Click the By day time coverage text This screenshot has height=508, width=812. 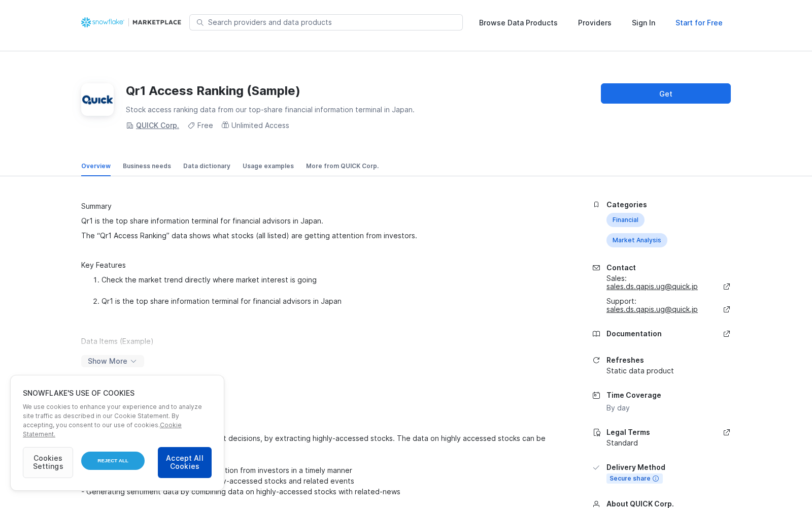(x=618, y=408)
